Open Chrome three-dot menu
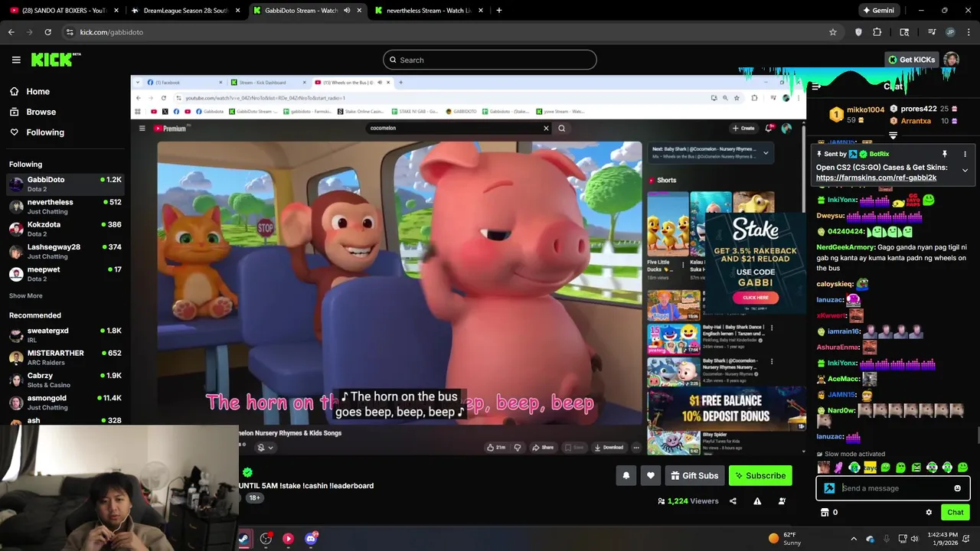 (x=969, y=32)
